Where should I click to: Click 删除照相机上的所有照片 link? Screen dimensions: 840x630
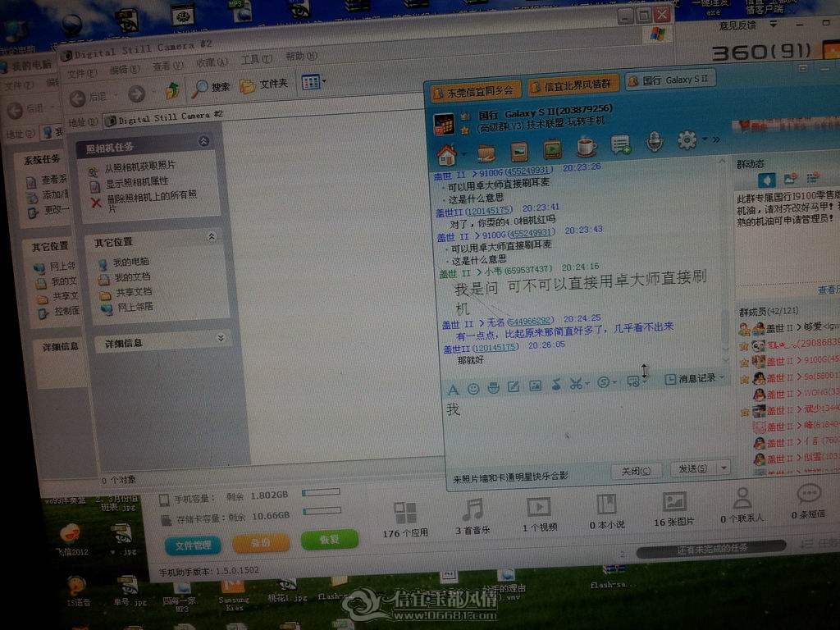[x=152, y=201]
